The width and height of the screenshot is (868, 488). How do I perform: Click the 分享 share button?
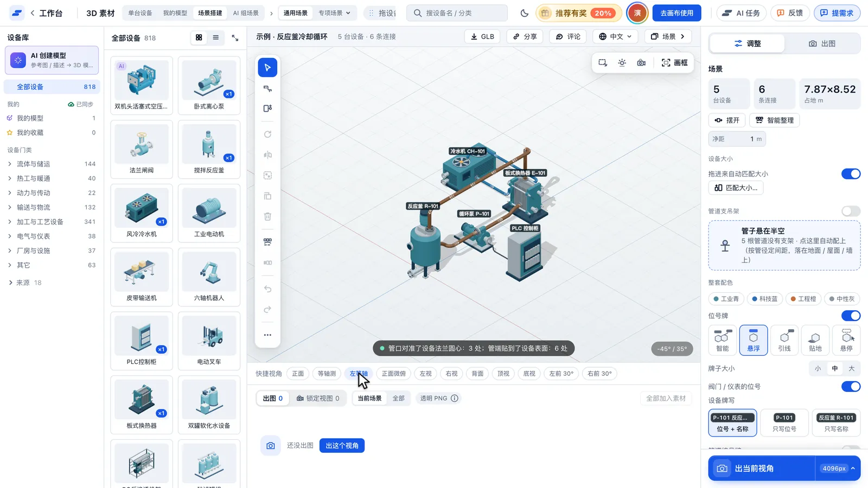tap(525, 36)
